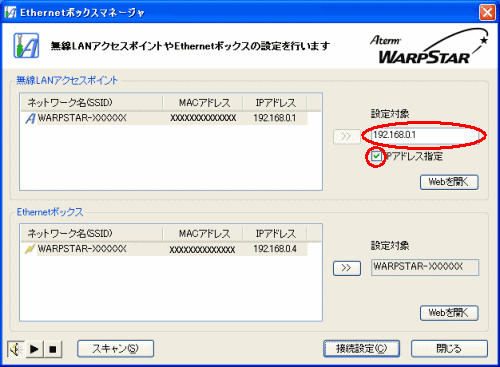Click the Aterm WARPSTAR logo
This screenshot has width=500, height=367.
click(x=429, y=46)
